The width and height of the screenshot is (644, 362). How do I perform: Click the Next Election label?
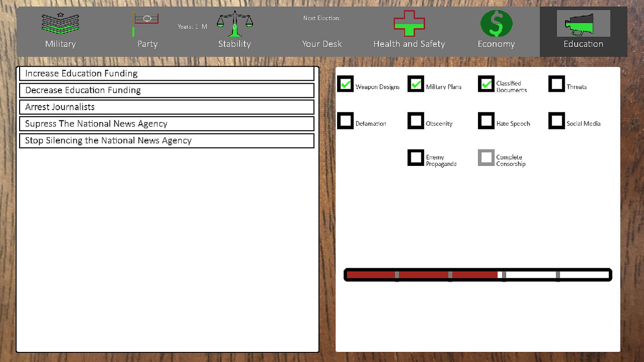pyautogui.click(x=322, y=18)
